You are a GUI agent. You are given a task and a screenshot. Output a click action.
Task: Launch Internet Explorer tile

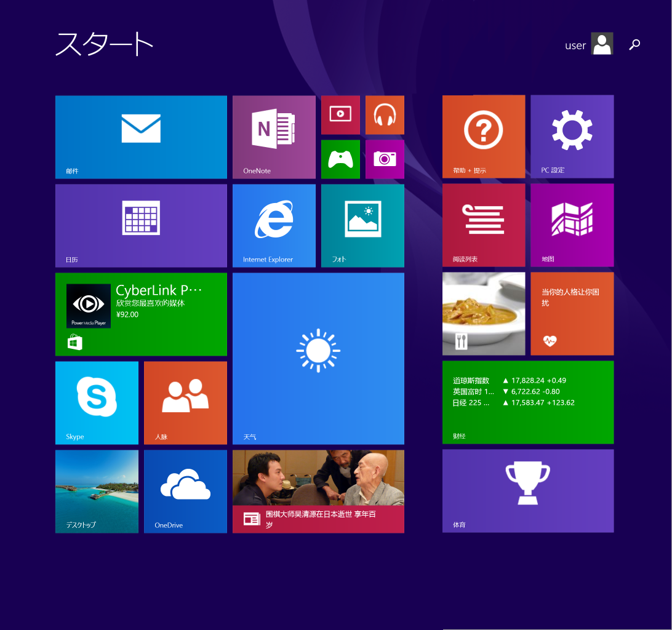pos(274,226)
